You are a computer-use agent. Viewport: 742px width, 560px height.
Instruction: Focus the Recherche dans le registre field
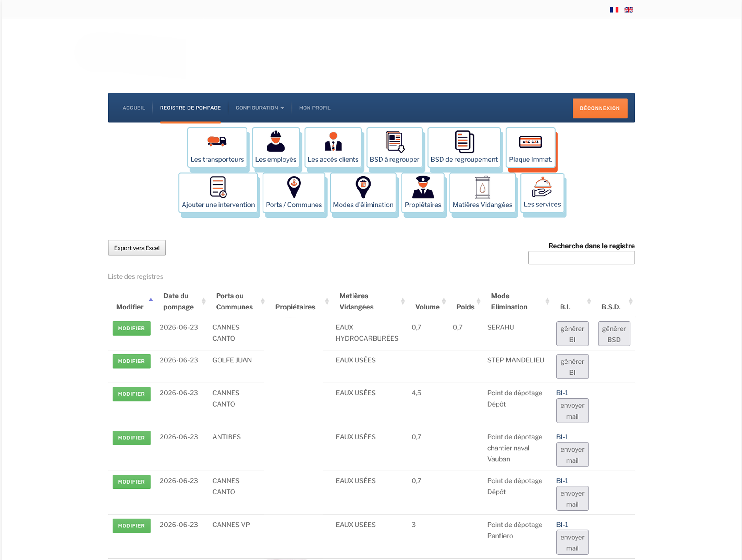coord(581,258)
